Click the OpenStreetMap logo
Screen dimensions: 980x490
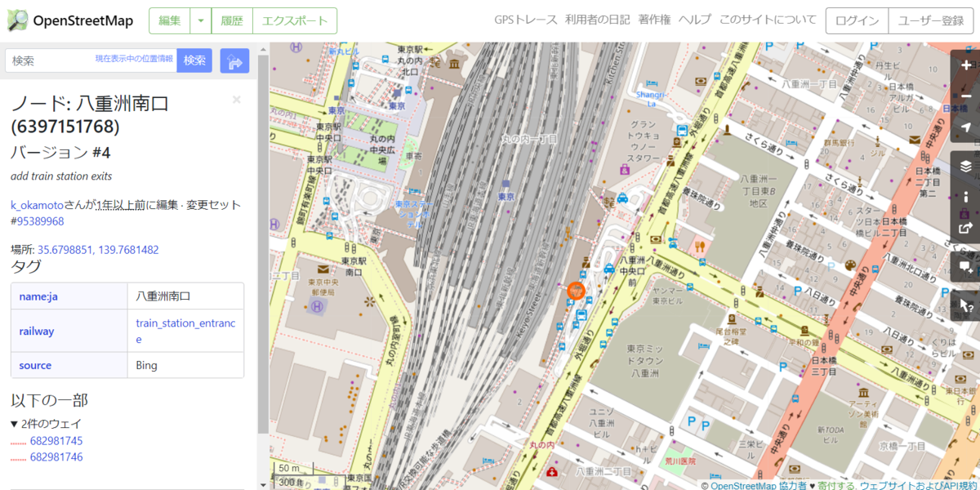click(70, 21)
